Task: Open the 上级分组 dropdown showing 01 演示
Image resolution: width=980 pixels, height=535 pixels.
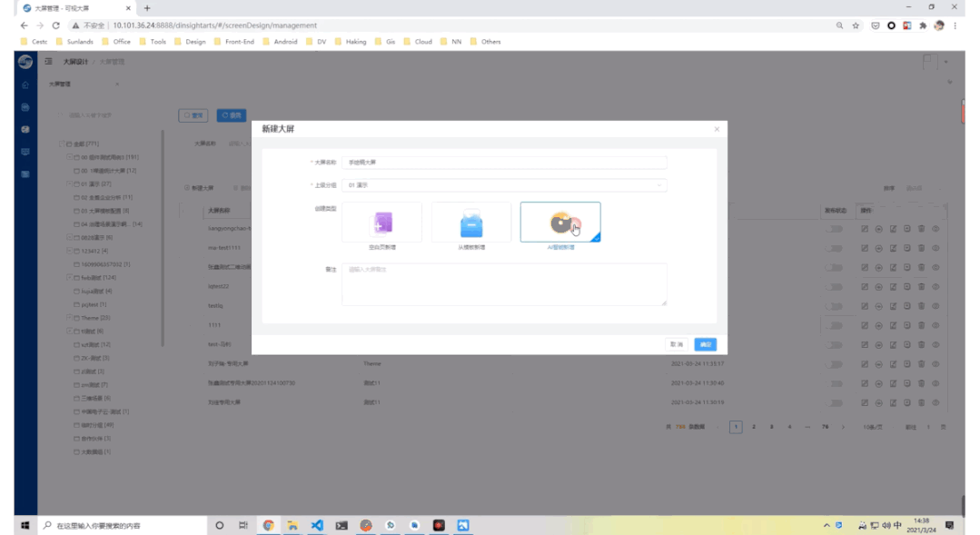Action: tap(503, 185)
